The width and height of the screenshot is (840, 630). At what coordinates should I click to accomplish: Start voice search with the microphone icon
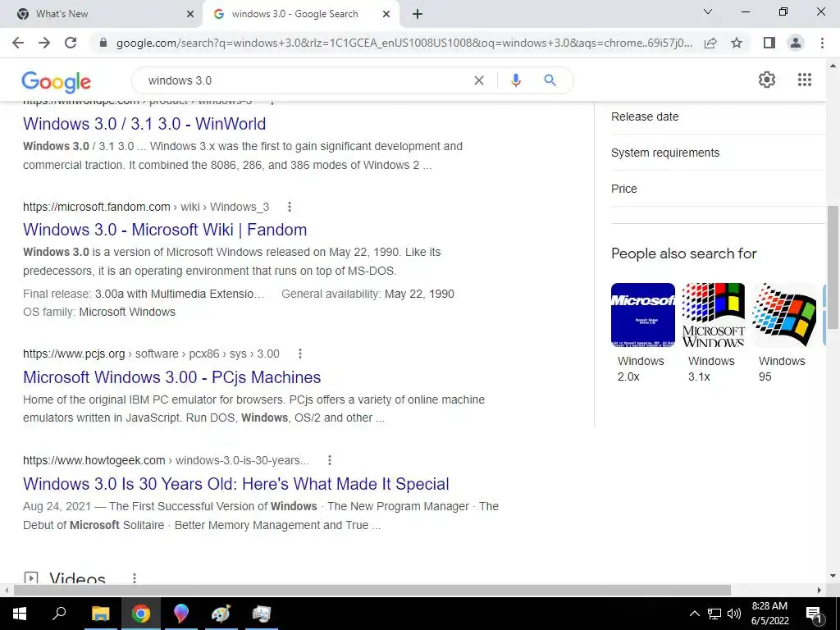point(515,80)
